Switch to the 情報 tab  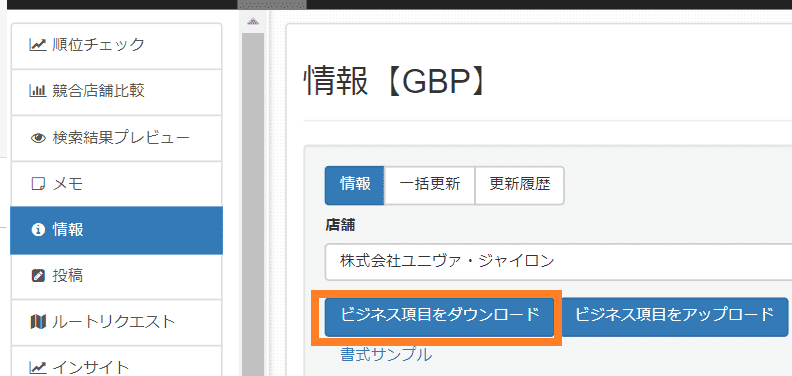[x=355, y=185]
